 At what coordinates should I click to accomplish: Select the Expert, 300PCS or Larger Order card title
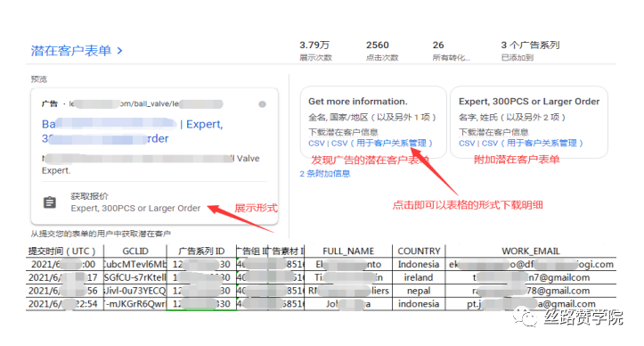pos(529,101)
